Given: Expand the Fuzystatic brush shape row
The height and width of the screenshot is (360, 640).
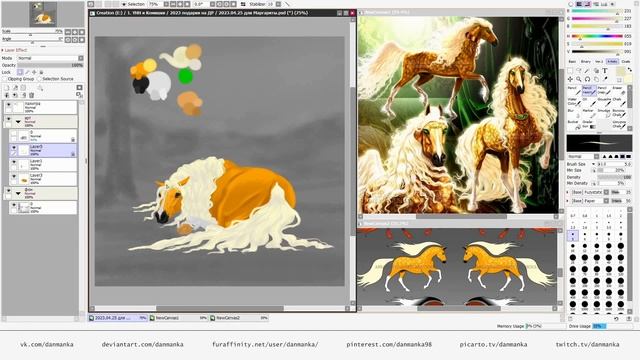Looking at the screenshot, I should (568, 192).
